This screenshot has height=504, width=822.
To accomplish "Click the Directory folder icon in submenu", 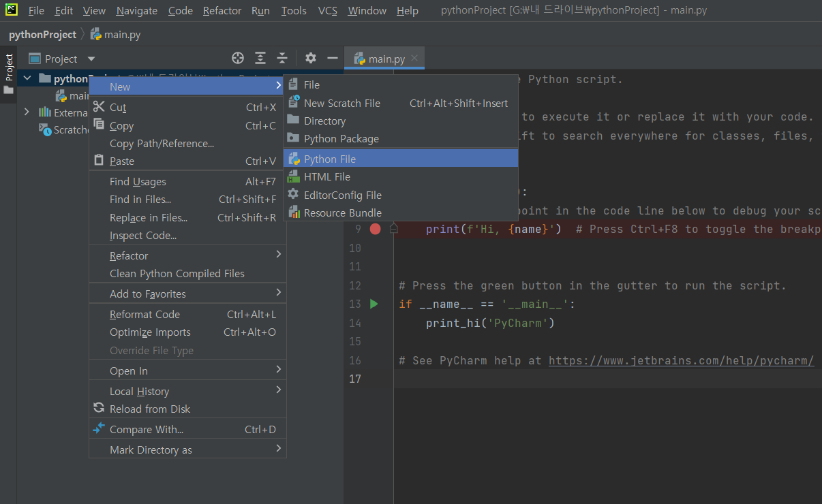I will tap(293, 120).
